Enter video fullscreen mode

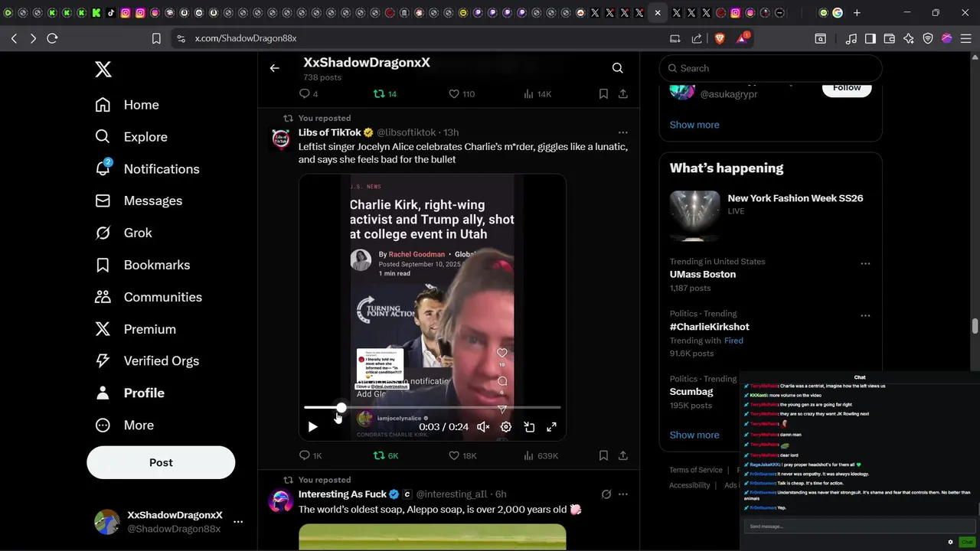click(x=551, y=427)
